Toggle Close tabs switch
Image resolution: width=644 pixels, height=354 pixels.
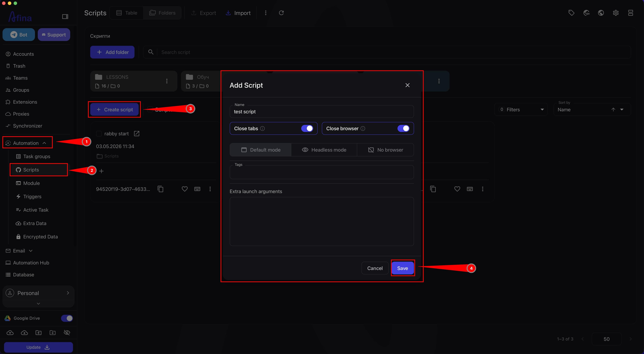coord(307,128)
